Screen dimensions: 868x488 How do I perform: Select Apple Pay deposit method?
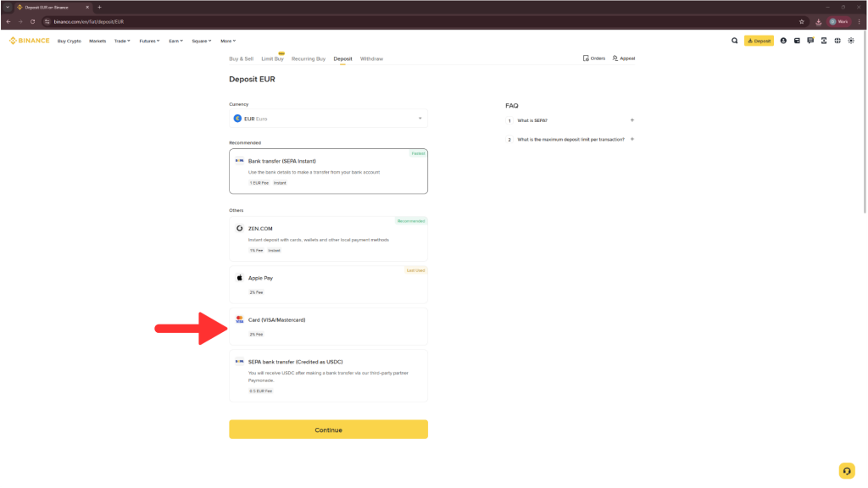[328, 285]
